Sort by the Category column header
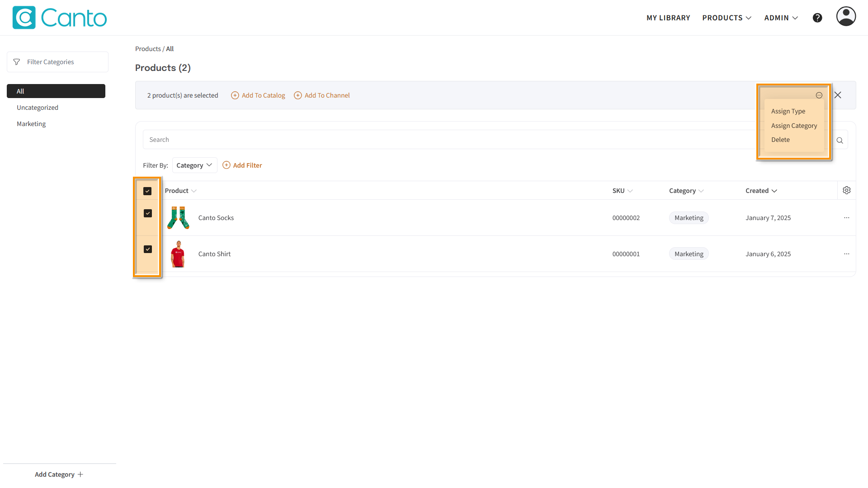868x488 pixels. click(x=686, y=191)
